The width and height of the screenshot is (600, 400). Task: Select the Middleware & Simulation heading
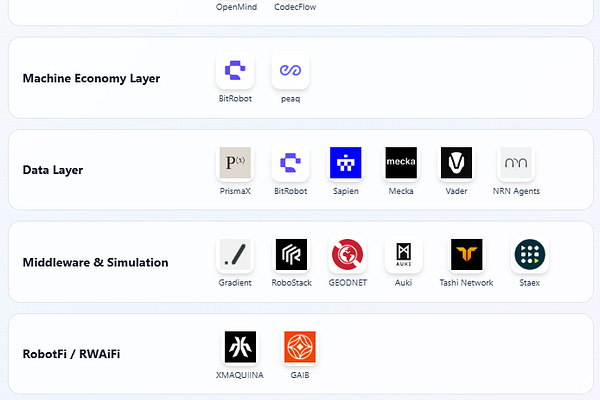(96, 263)
